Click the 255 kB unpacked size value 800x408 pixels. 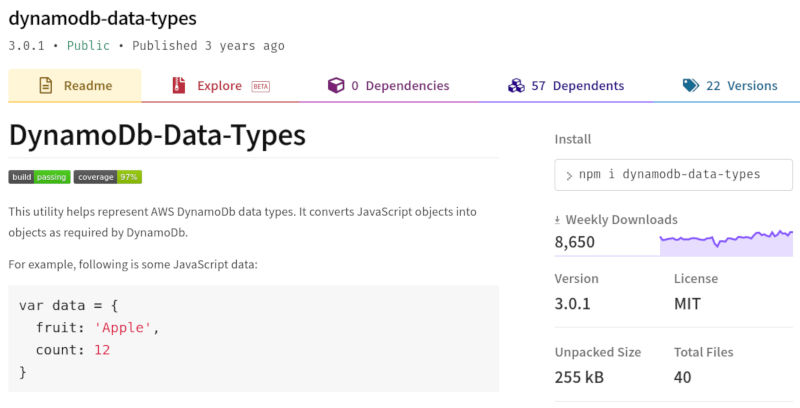[579, 377]
